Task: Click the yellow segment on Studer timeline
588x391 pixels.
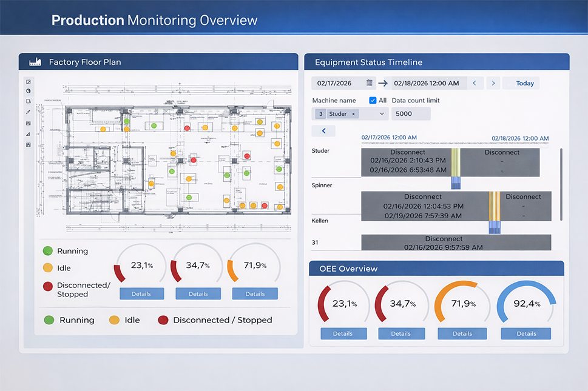Action: tap(455, 162)
